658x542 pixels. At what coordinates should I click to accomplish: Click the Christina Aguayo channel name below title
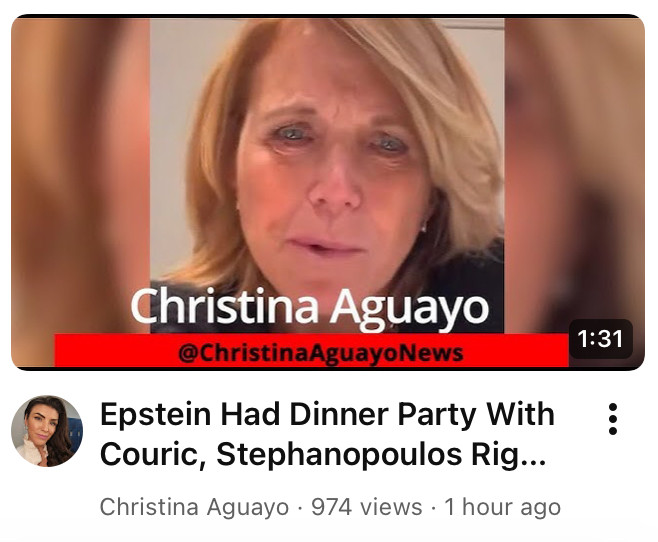[194, 507]
